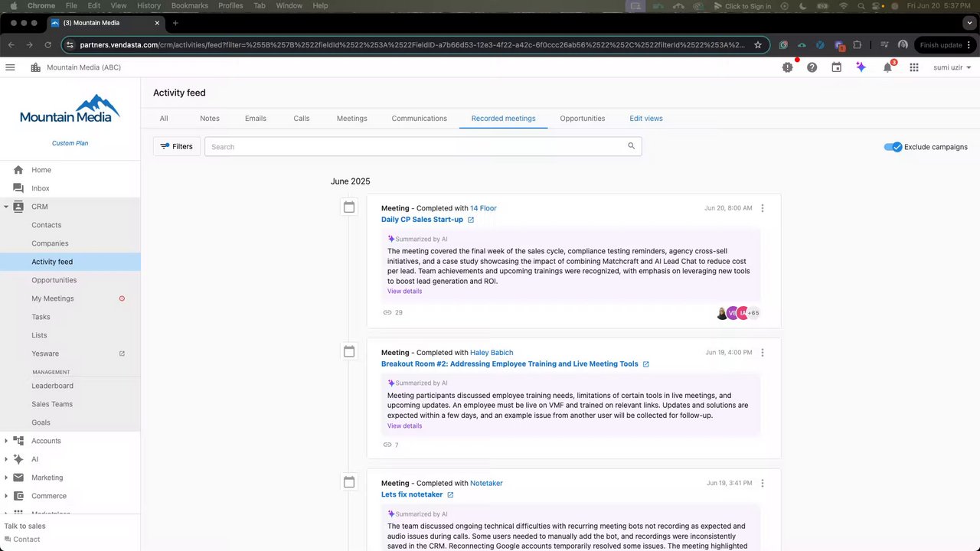
Task: Open the alert icon with the red dot
Action: click(x=788, y=67)
